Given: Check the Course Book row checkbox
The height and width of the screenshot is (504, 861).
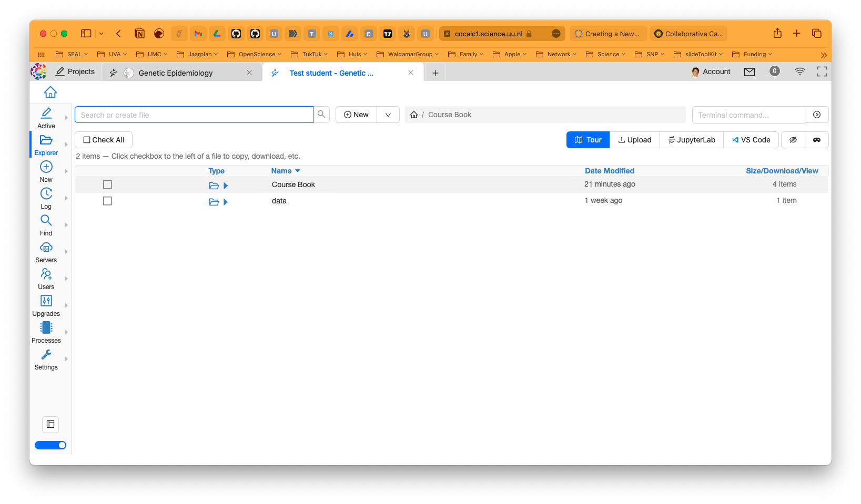Looking at the screenshot, I should (107, 184).
